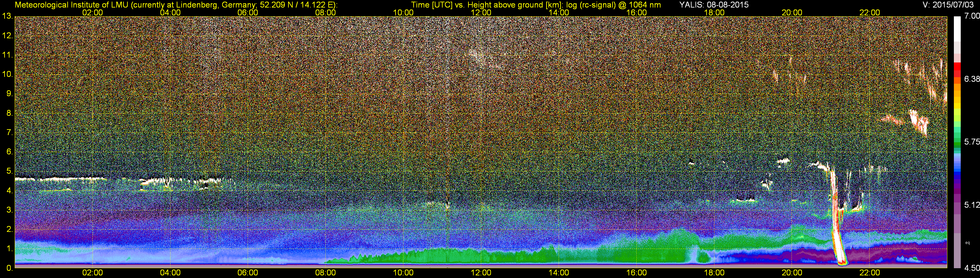
Task: Click the 6 km height axis label
Action: click(9, 152)
